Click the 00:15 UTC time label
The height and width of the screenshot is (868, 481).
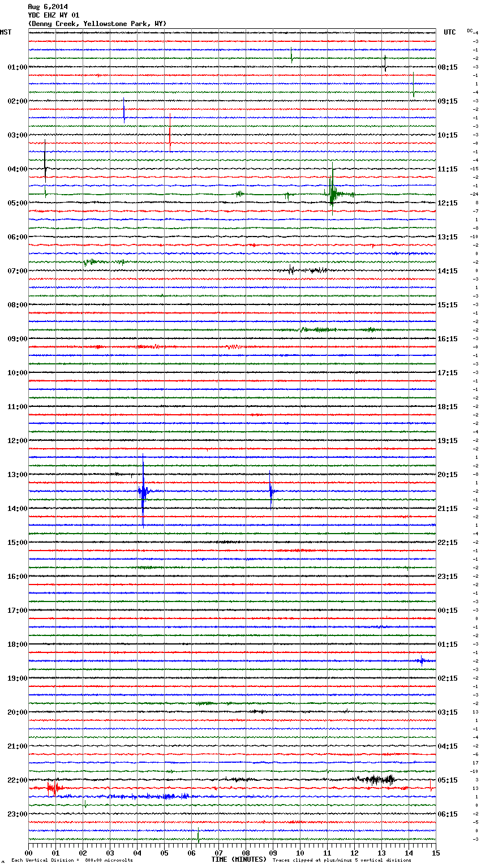[448, 611]
